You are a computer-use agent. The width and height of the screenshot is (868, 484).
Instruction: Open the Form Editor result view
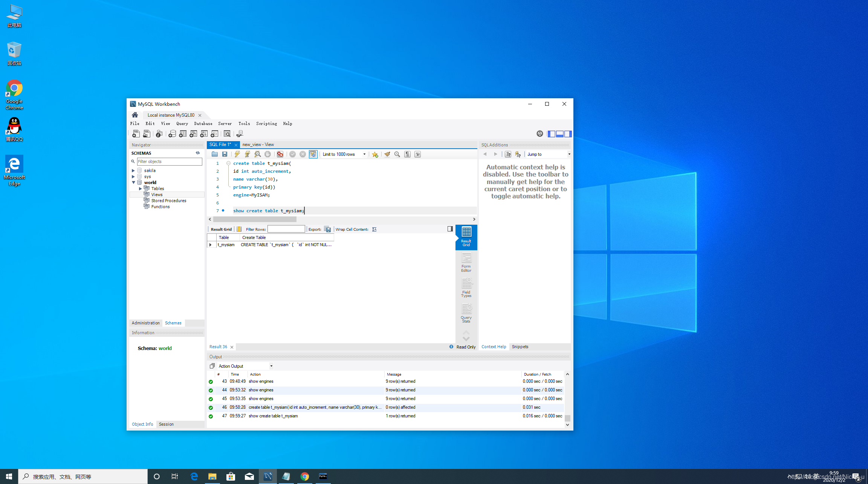[466, 262]
